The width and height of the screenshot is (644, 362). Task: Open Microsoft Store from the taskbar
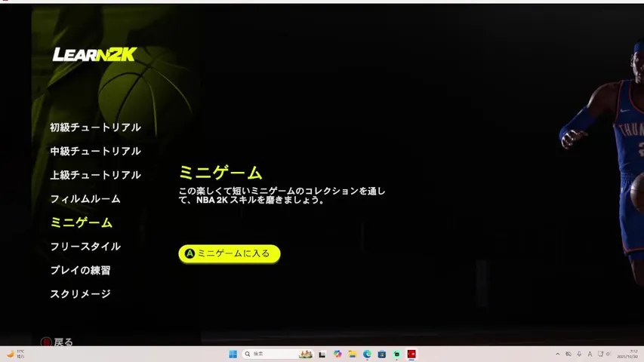tap(382, 354)
